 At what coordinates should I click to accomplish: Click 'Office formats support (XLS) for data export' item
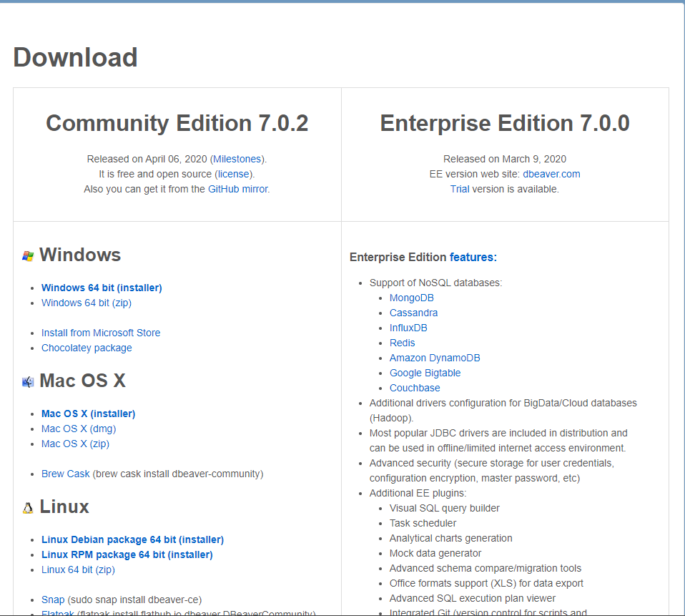coord(486,583)
